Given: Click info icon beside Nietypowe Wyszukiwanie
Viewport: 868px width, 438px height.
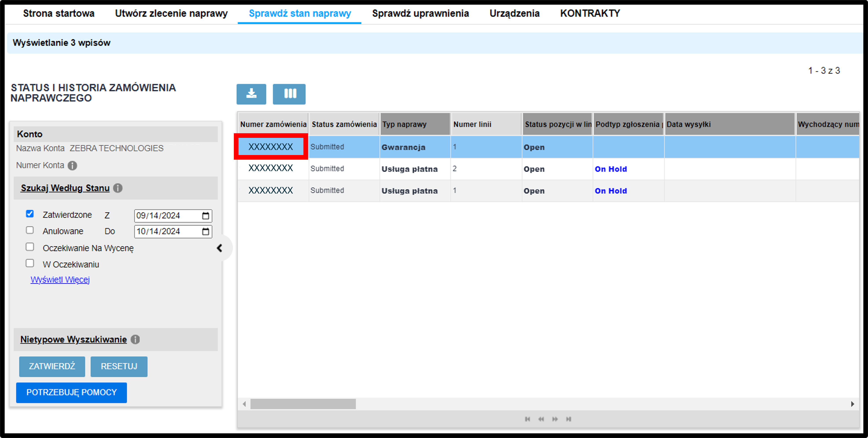Looking at the screenshot, I should 135,339.
